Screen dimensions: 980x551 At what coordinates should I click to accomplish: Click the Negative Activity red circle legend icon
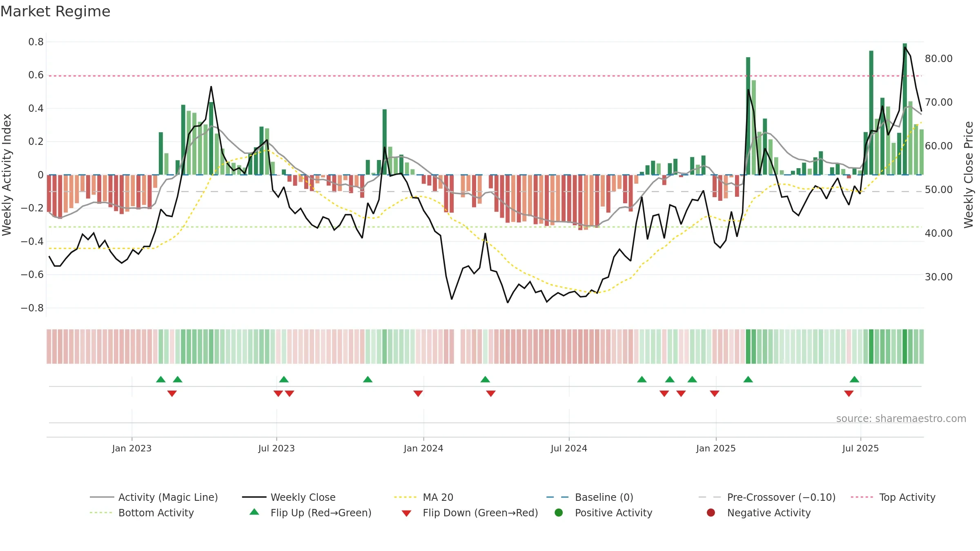point(711,512)
